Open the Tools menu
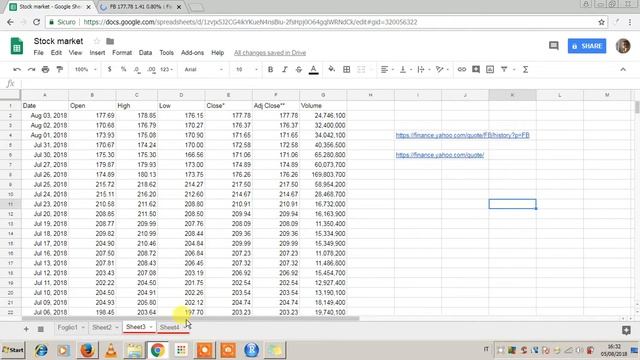The image size is (640, 360). (x=167, y=53)
